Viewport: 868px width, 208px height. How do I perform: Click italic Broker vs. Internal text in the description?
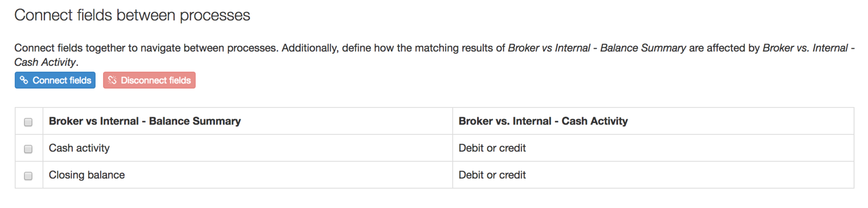tap(805, 48)
